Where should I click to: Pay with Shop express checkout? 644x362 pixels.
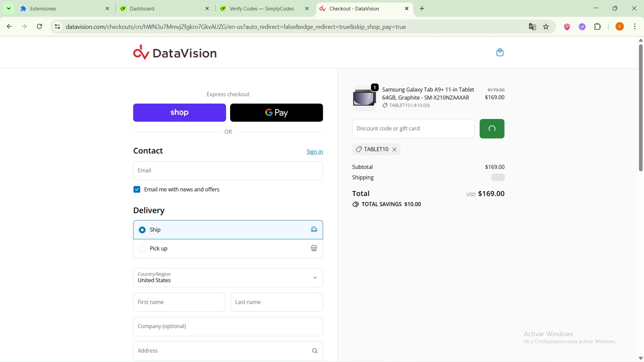click(179, 112)
